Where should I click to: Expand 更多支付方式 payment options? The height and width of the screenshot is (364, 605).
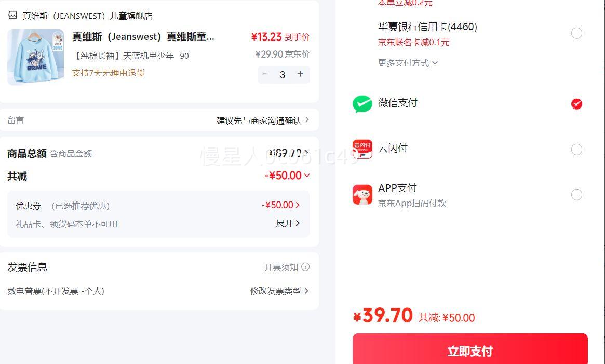[x=408, y=63]
